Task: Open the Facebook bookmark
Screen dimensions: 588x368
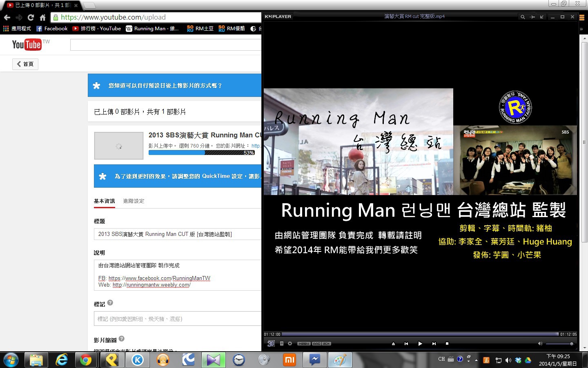Action: [52, 29]
